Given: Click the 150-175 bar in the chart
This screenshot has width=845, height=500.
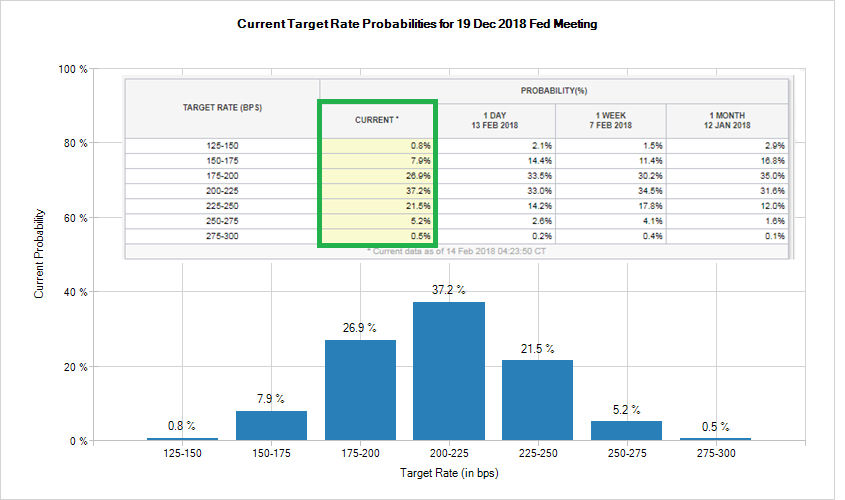Looking at the screenshot, I should (x=271, y=425).
